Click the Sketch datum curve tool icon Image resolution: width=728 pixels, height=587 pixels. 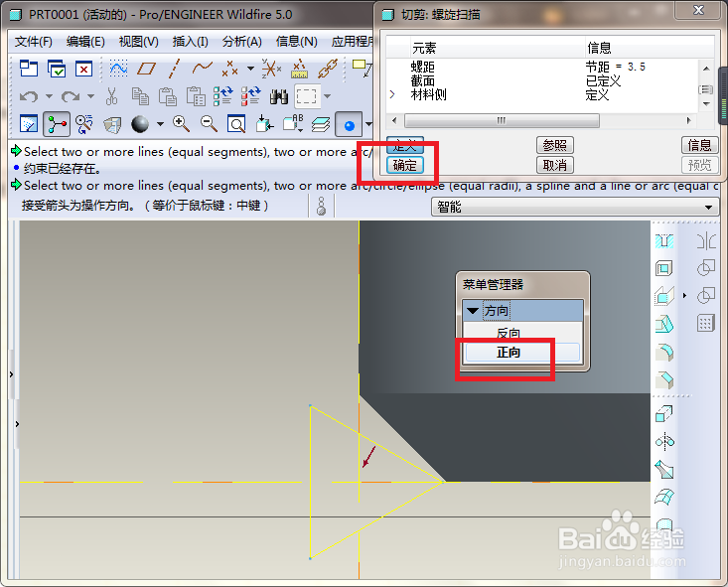coord(118,69)
